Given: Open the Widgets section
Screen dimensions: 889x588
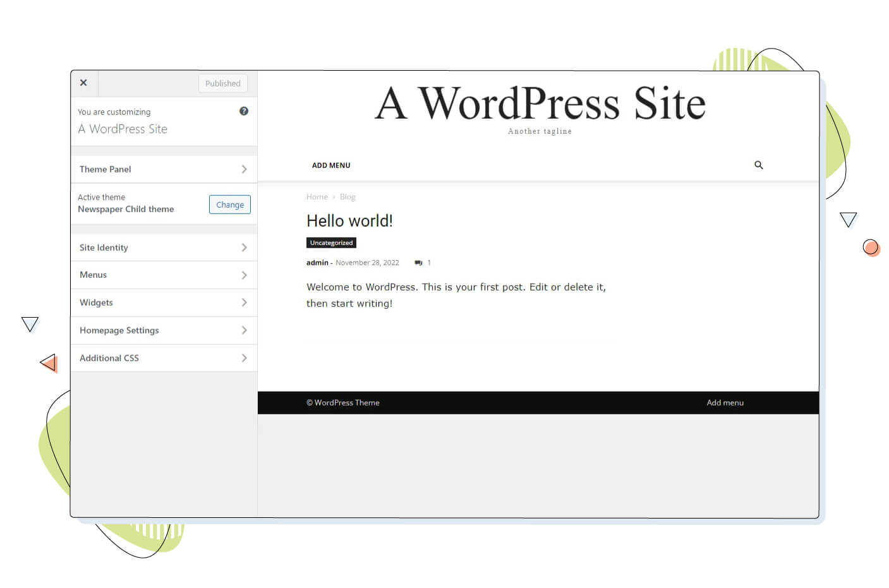Looking at the screenshot, I should (164, 303).
